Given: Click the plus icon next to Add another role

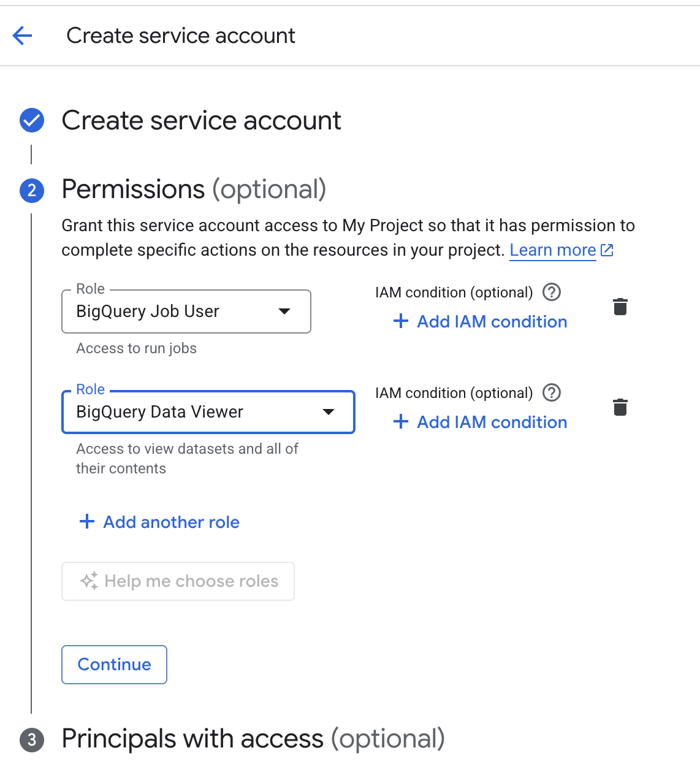Looking at the screenshot, I should click(86, 522).
